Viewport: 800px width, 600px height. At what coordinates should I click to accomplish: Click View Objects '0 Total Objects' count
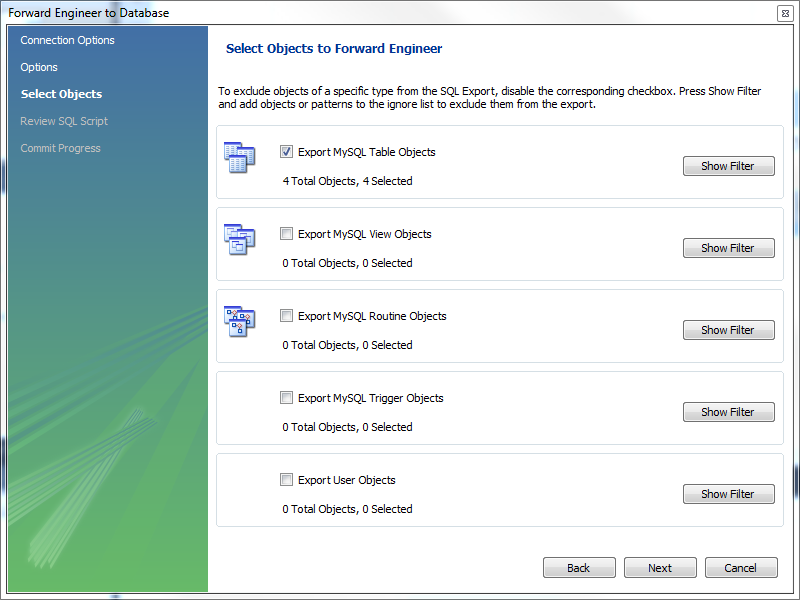(x=347, y=263)
